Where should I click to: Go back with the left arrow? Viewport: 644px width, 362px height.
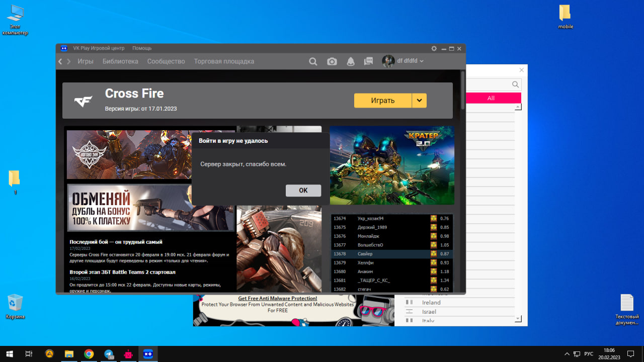[x=60, y=61]
